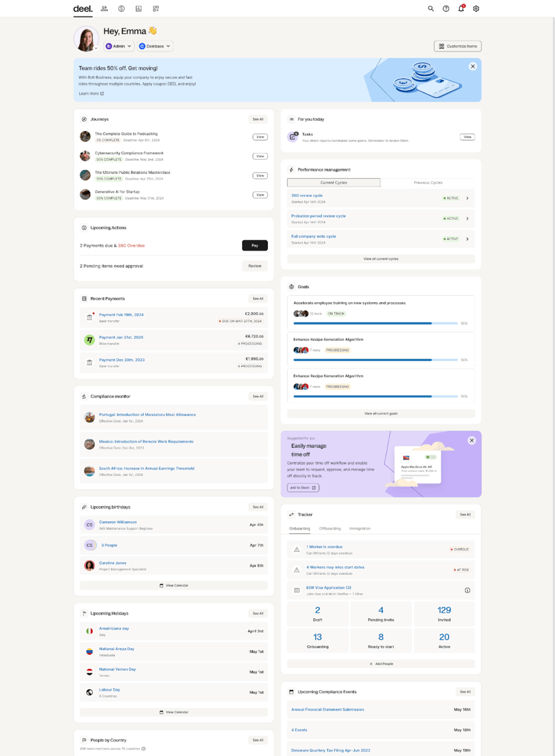Open the search icon
Image resolution: width=555 pixels, height=756 pixels.
(431, 9)
